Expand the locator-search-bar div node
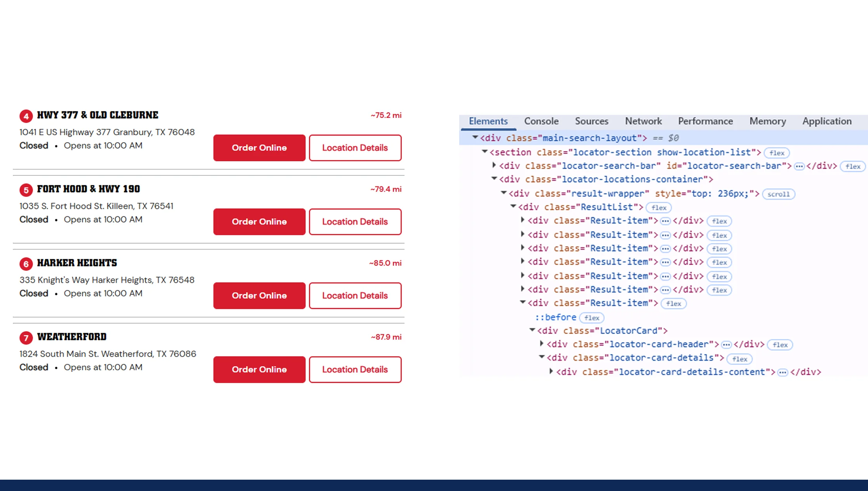Viewport: 868px width, 491px height. (x=494, y=165)
